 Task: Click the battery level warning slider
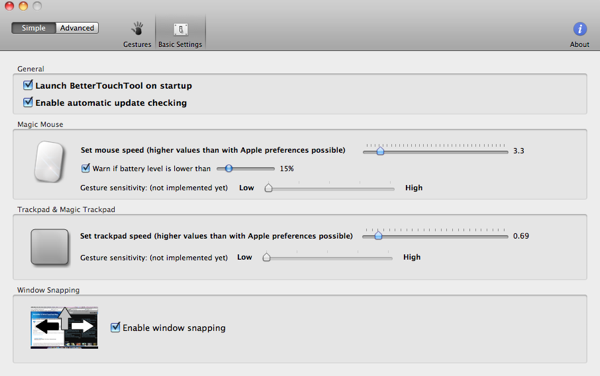pos(245,168)
